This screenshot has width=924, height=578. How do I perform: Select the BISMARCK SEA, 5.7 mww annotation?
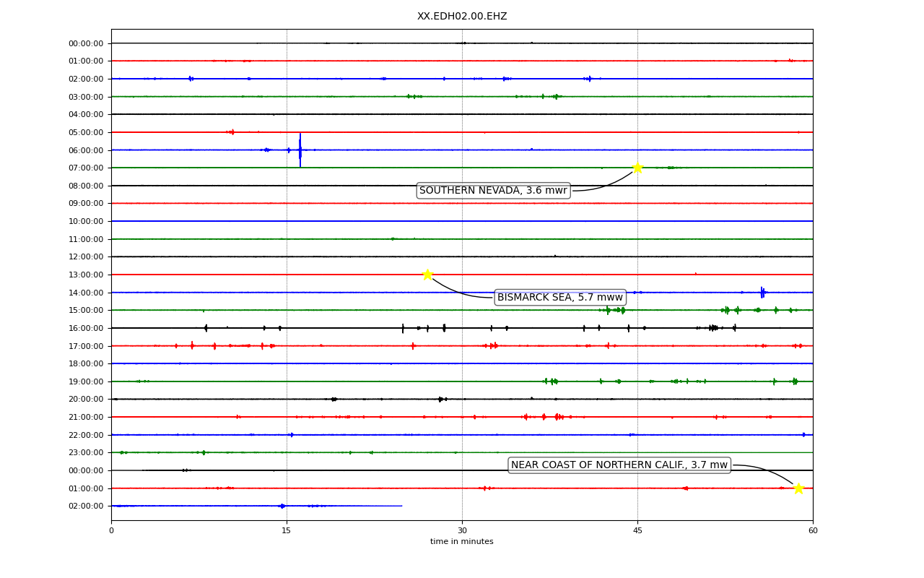tap(560, 298)
